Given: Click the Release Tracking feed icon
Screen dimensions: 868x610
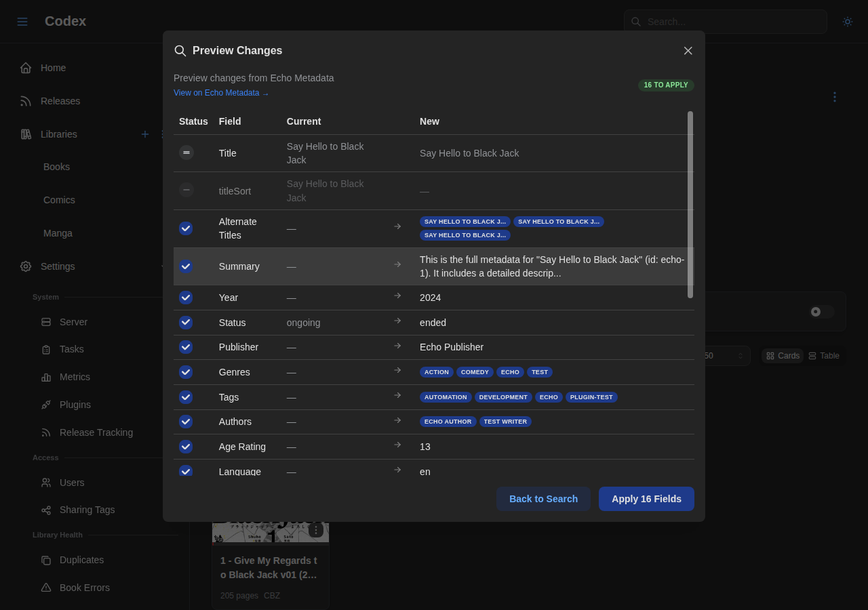Looking at the screenshot, I should 46,432.
